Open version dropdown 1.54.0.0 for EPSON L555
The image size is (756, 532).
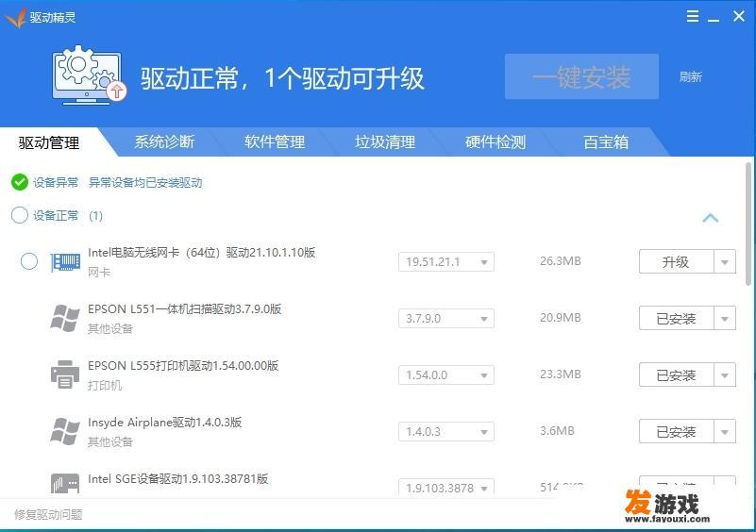446,374
